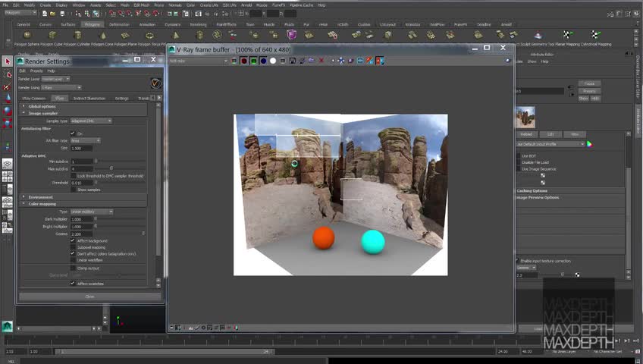Click the Presets button in Attribute Editor
Image resolution: width=643 pixels, height=364 pixels.
[590, 91]
